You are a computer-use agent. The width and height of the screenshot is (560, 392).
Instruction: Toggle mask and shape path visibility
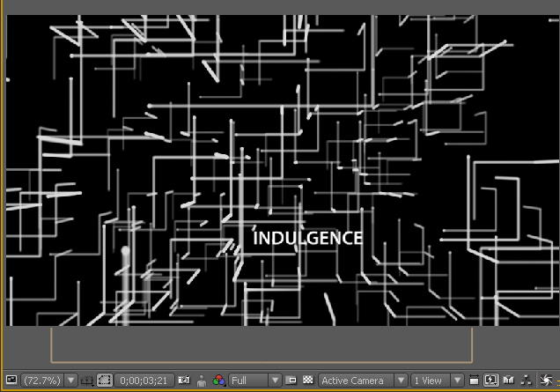pos(105,381)
